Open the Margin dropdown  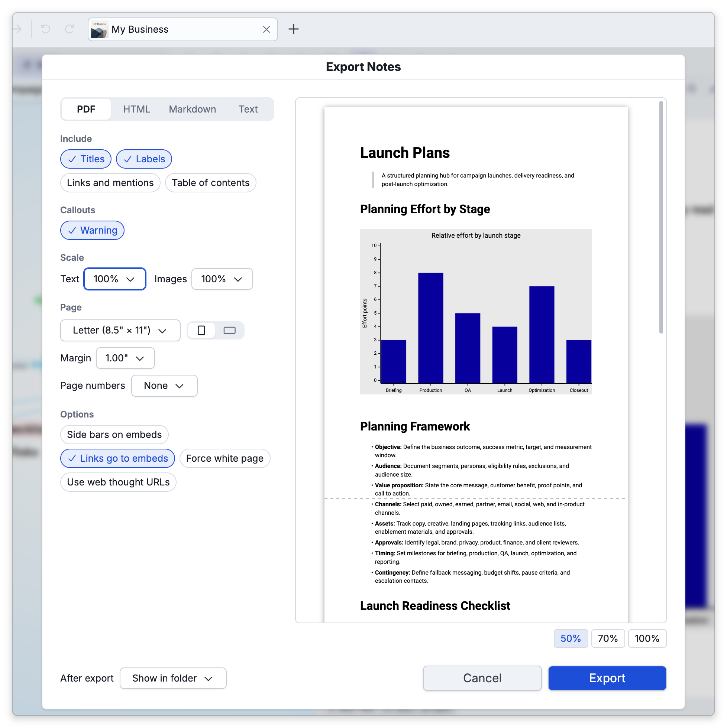coord(125,358)
